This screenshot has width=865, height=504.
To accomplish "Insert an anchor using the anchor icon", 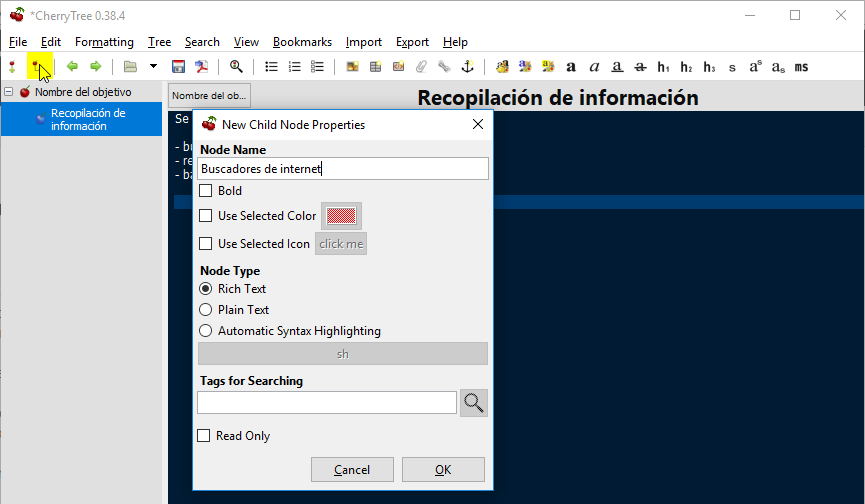I will [465, 67].
